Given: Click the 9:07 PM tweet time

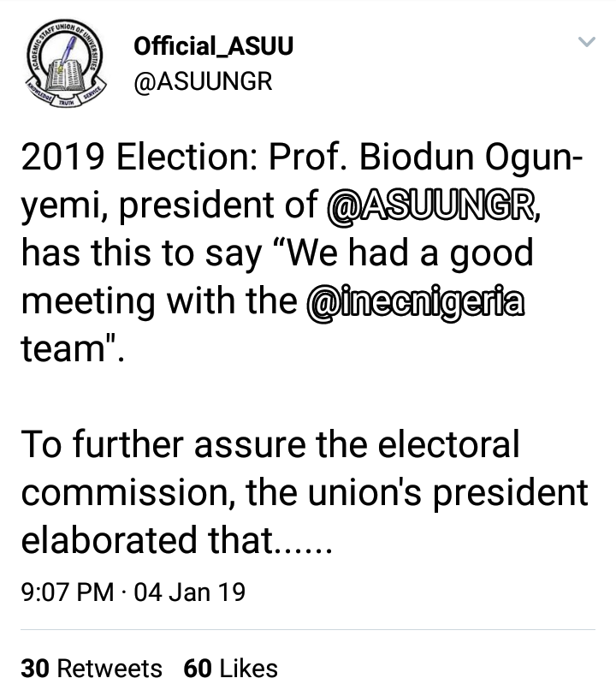Looking at the screenshot, I should 66,592.
